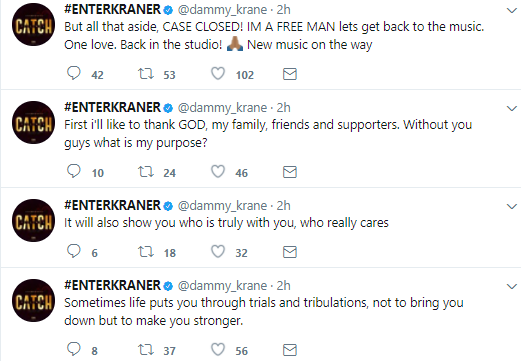521x361 pixels.
Task: Open the 2h timestamp on the 'thank GOD' tweet
Action: 284,108
